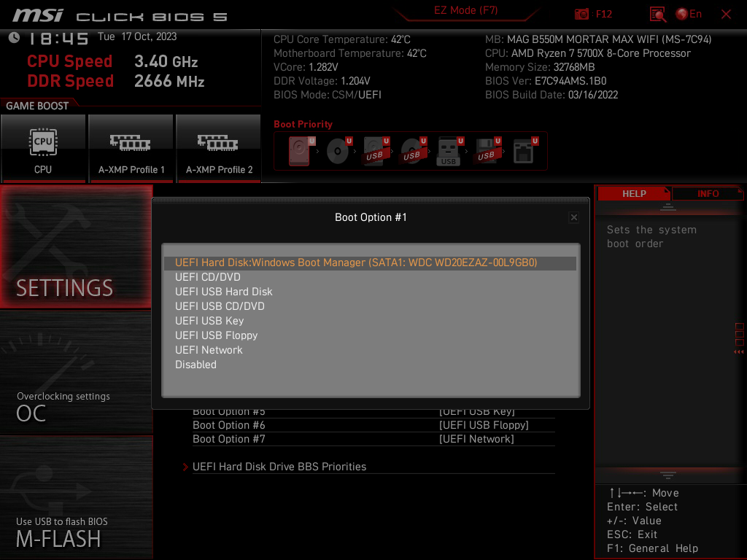Close the Boot Option #1 dialog
The width and height of the screenshot is (747, 560).
(x=574, y=217)
